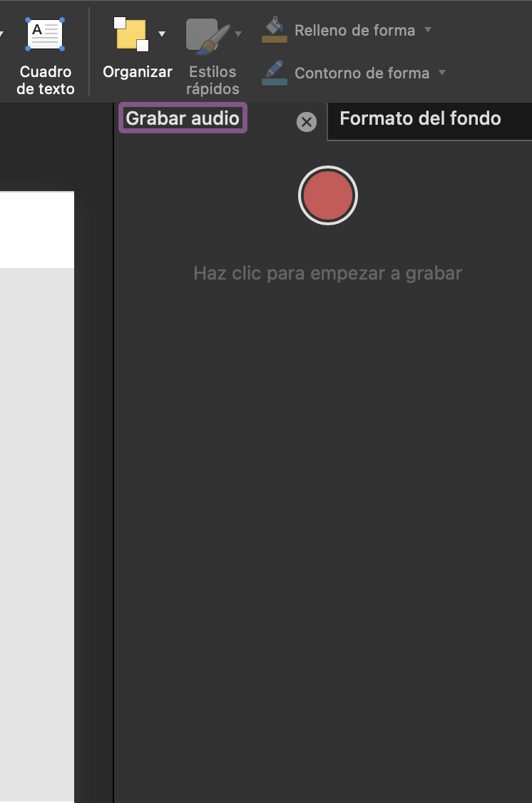This screenshot has height=803, width=532.
Task: Insert a Cuadro de texto
Action: point(45,56)
